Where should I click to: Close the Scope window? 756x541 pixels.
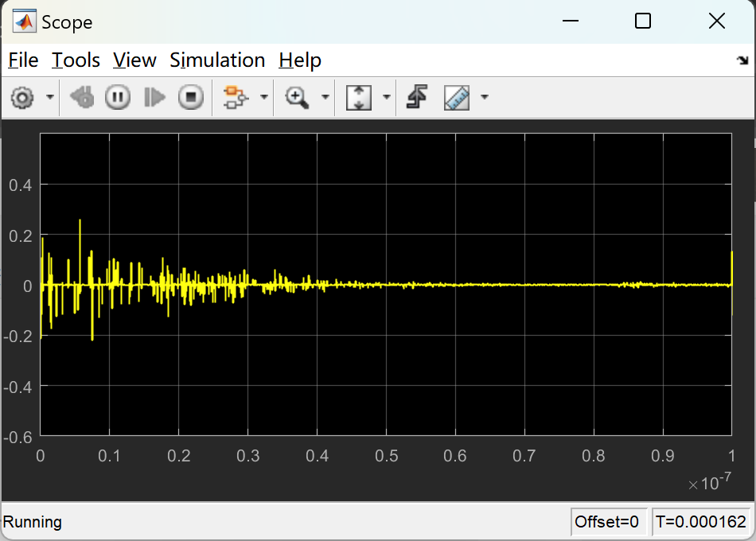pyautogui.click(x=717, y=21)
